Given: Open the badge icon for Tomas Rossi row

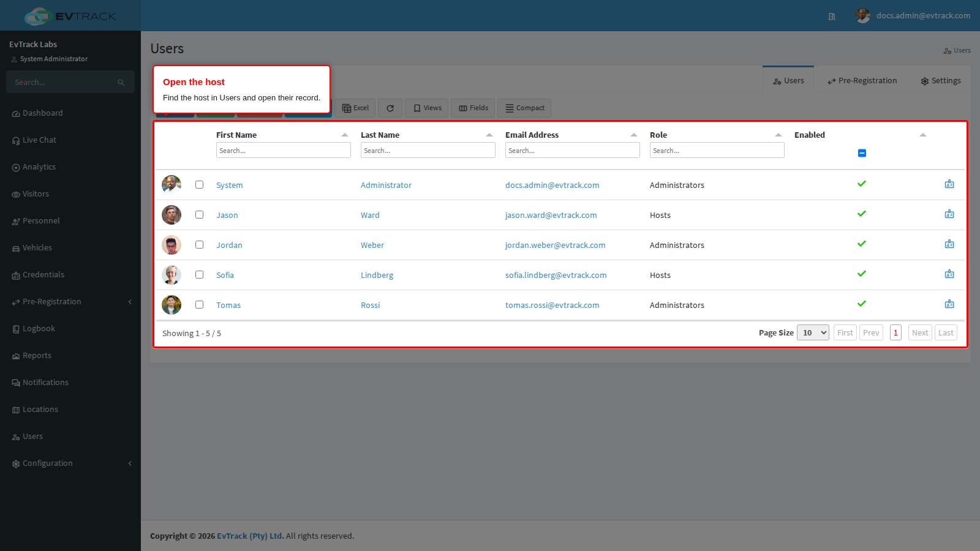Looking at the screenshot, I should tap(949, 304).
